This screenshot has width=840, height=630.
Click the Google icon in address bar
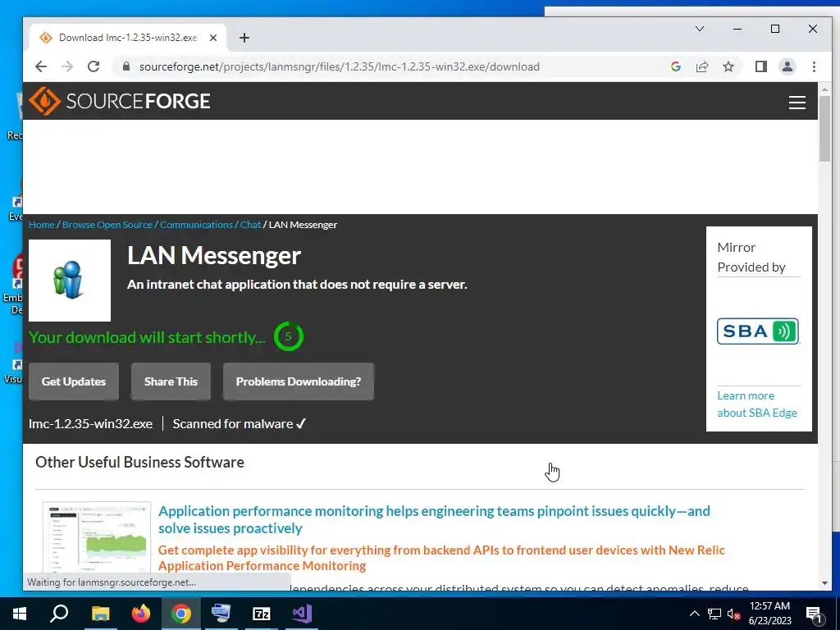tap(676, 66)
